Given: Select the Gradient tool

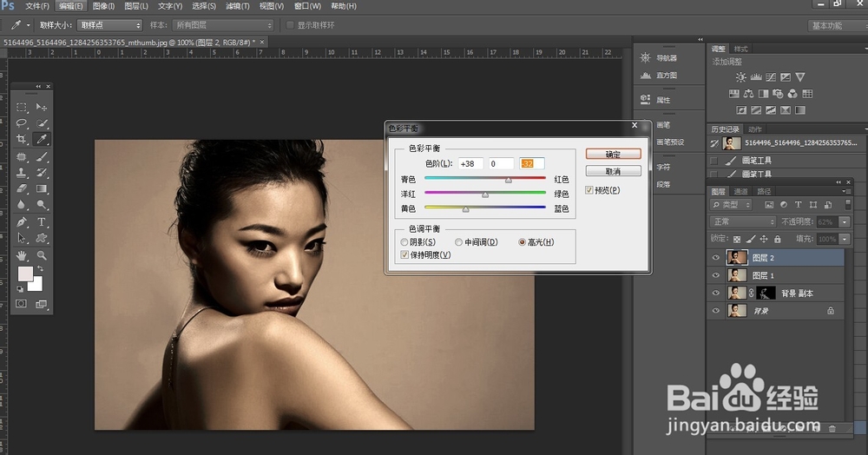Looking at the screenshot, I should (x=42, y=188).
